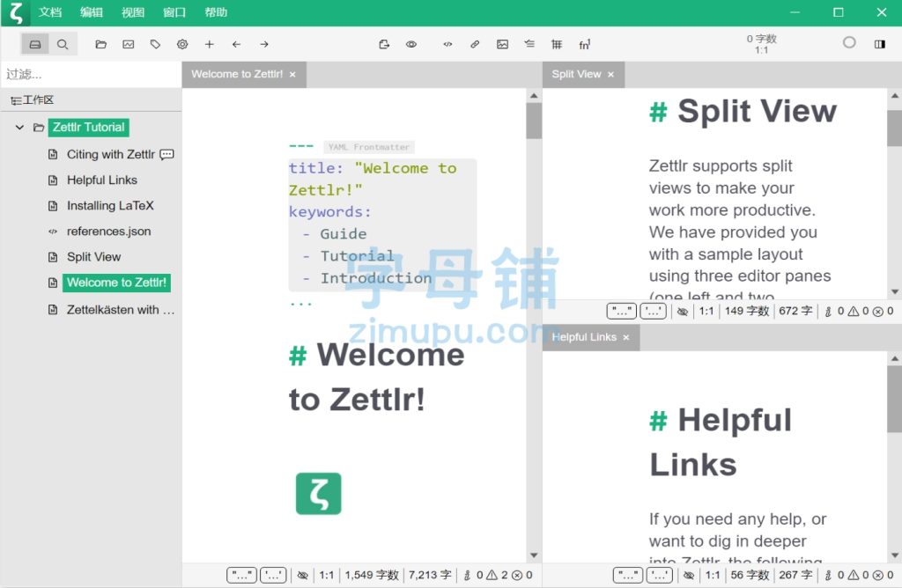Viewport: 902px width, 588px height.
Task: Select Welcome to Zettlr! file in sidebar
Action: [x=116, y=283]
